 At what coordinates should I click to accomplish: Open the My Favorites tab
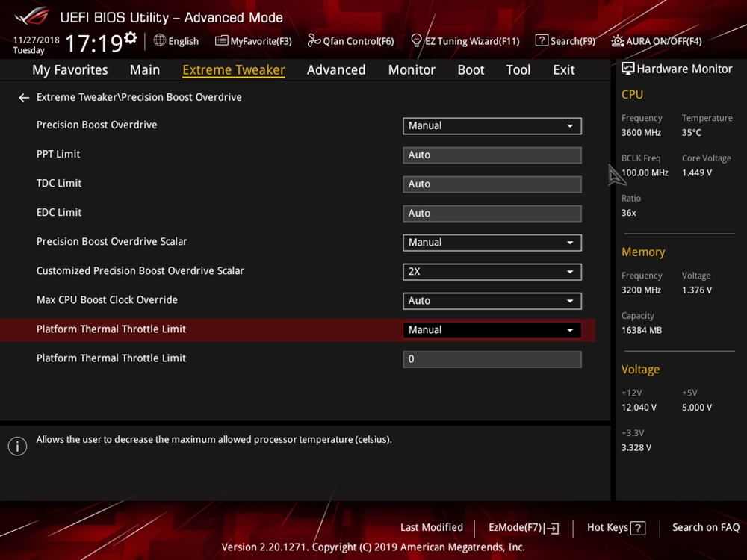[x=70, y=70]
